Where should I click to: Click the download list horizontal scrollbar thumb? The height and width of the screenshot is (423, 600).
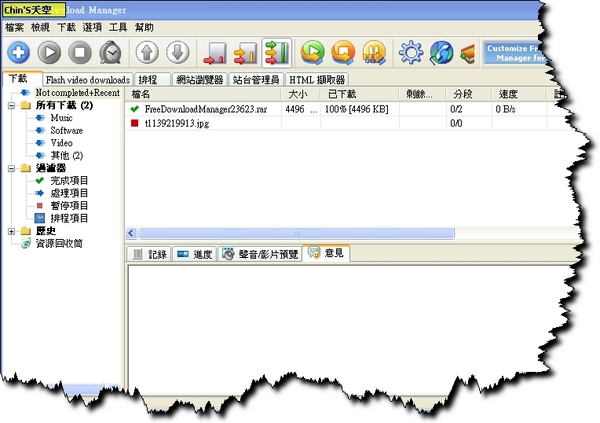coord(296,233)
